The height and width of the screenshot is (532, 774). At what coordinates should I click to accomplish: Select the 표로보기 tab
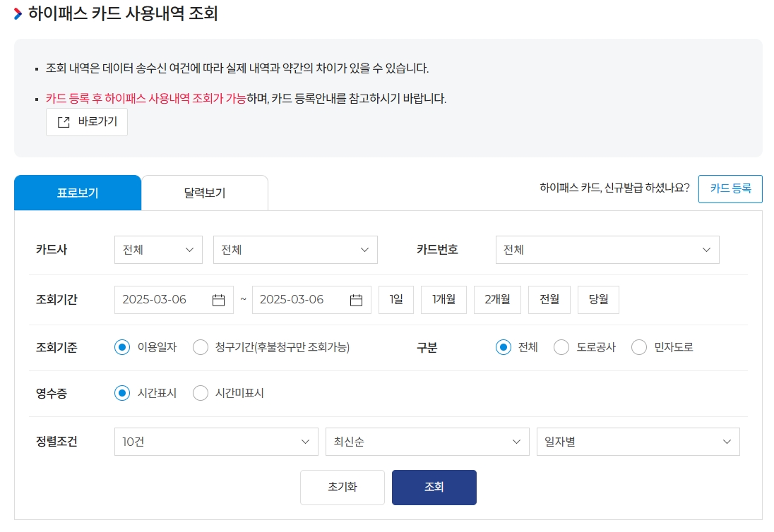coord(78,192)
